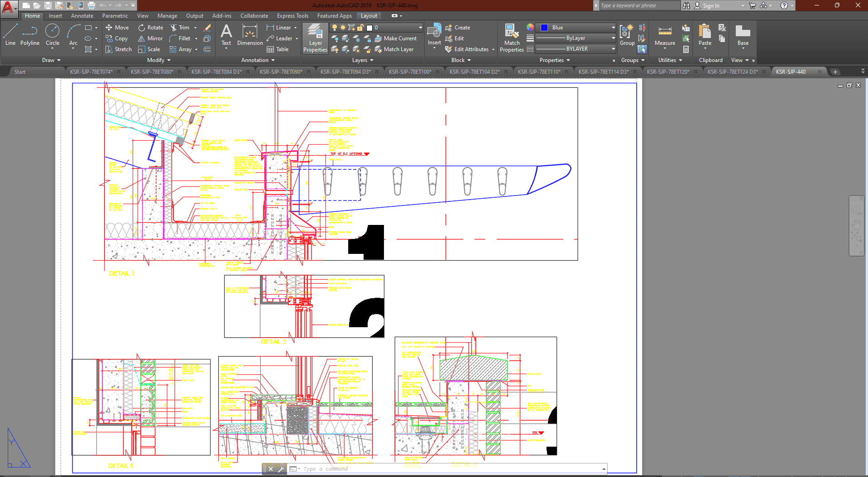Open the Annotate ribbon tab
Screen dimensions: 868x477
pos(82,16)
